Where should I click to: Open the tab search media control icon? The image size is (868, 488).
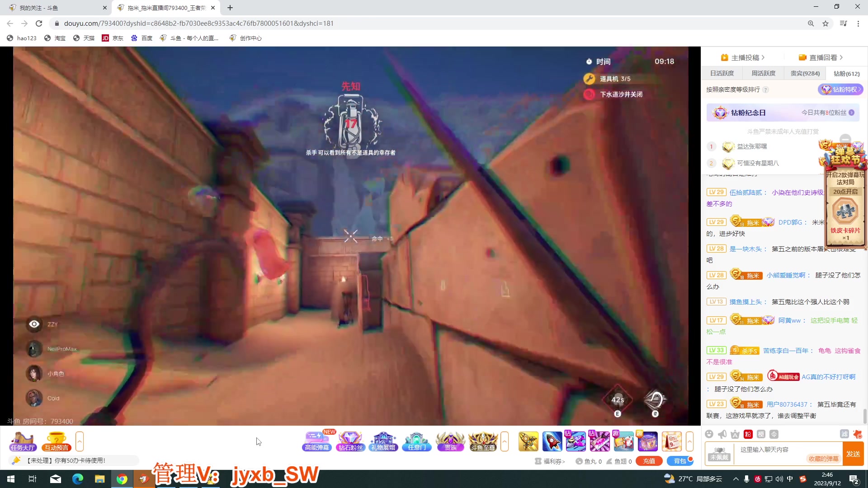coord(843,23)
